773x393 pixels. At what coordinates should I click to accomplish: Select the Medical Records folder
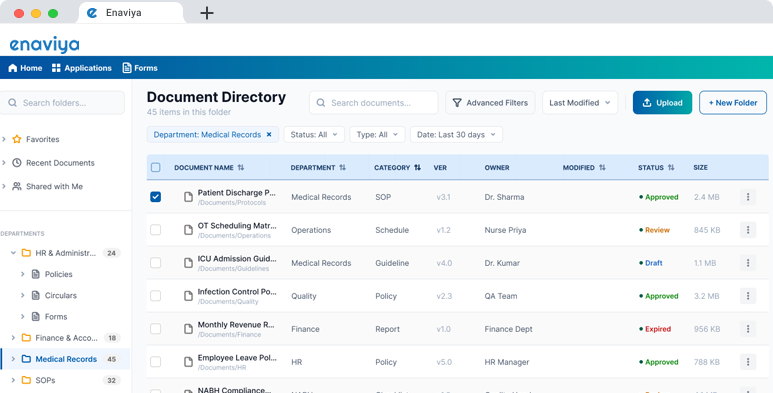point(65,359)
